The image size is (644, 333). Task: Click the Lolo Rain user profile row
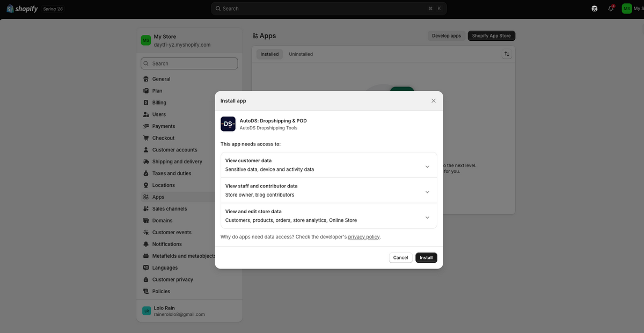(x=189, y=311)
